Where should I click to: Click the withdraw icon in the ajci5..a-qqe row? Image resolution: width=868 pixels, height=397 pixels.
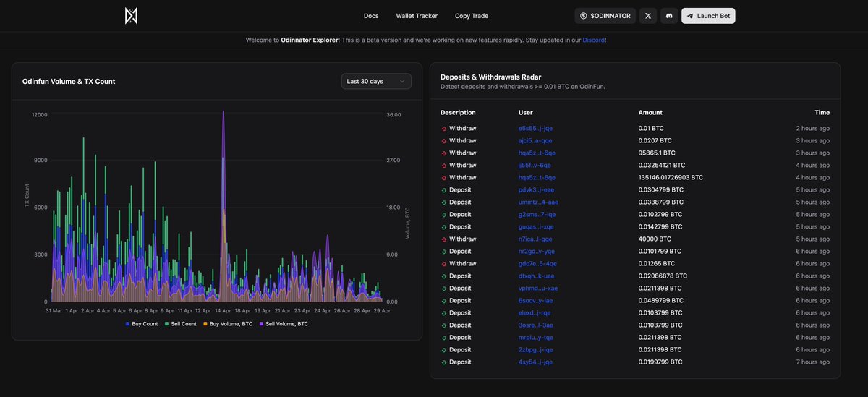click(444, 141)
